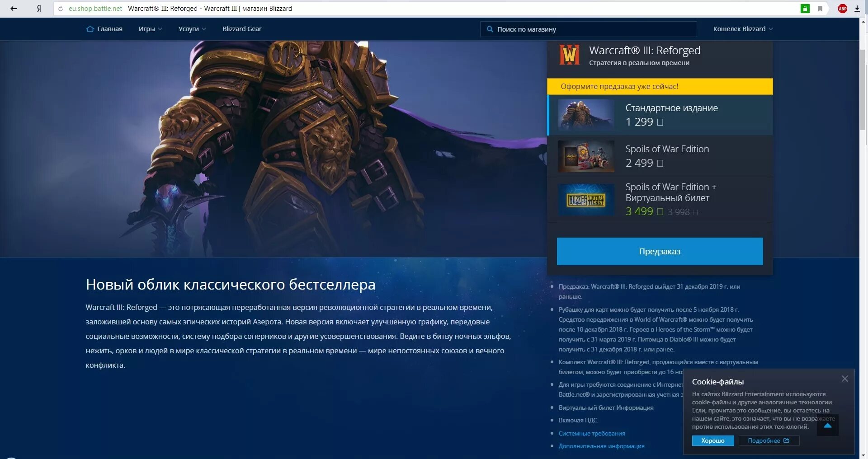Click the Включая НДС. note
Viewport: 868px width, 459px height.
(578, 420)
